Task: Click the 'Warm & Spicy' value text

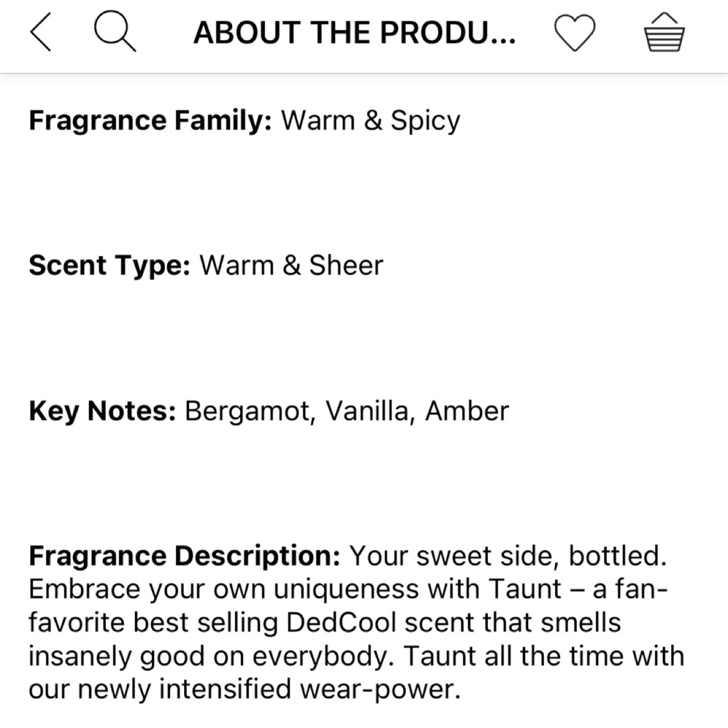Action: (x=371, y=121)
